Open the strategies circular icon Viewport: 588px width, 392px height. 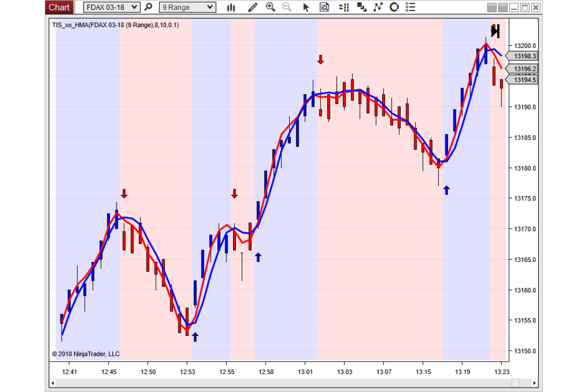[x=394, y=7]
